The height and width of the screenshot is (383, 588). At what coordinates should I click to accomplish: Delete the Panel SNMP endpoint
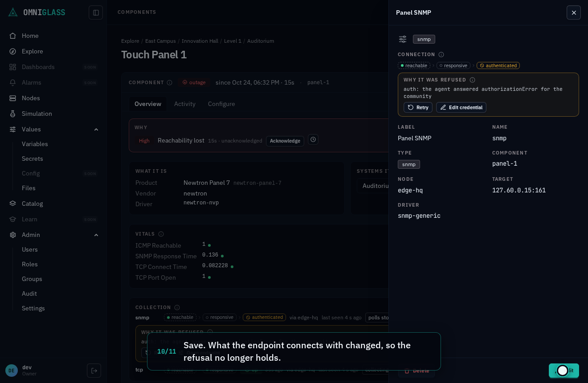(x=416, y=371)
